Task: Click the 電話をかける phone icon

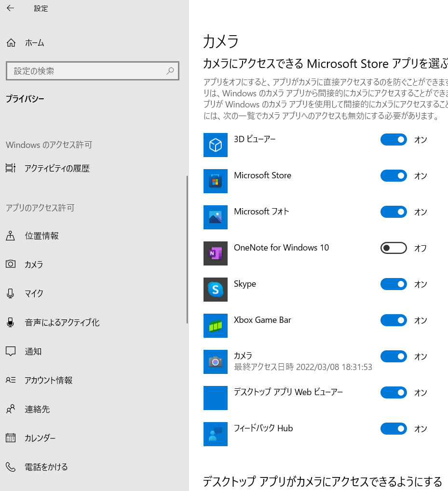Action: coord(11,467)
